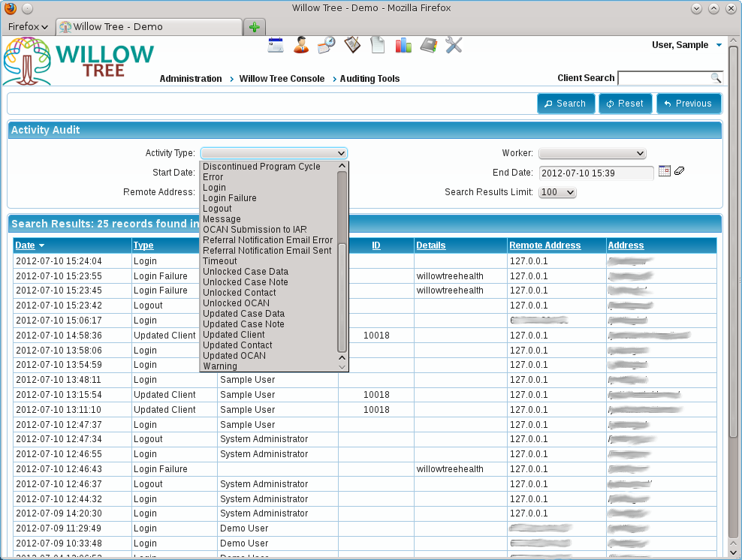
Task: Open the wrench administration tools icon
Action: 454,45
